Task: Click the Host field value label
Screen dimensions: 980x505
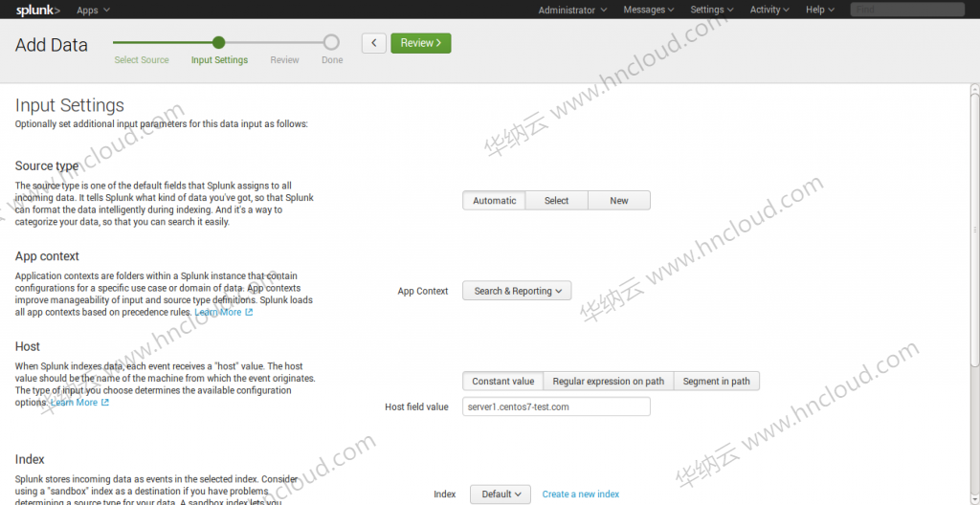Action: (x=416, y=406)
